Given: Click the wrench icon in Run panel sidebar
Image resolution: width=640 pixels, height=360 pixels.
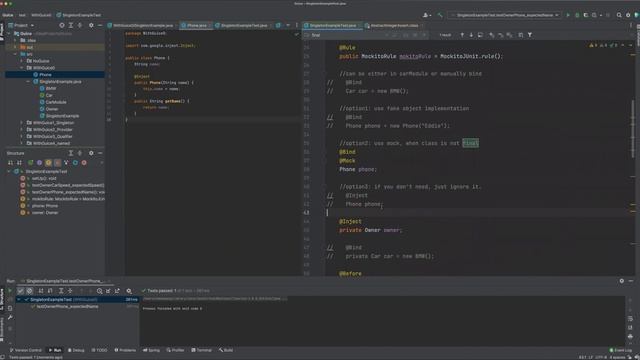Looking at the screenshot, I should pos(10,317).
